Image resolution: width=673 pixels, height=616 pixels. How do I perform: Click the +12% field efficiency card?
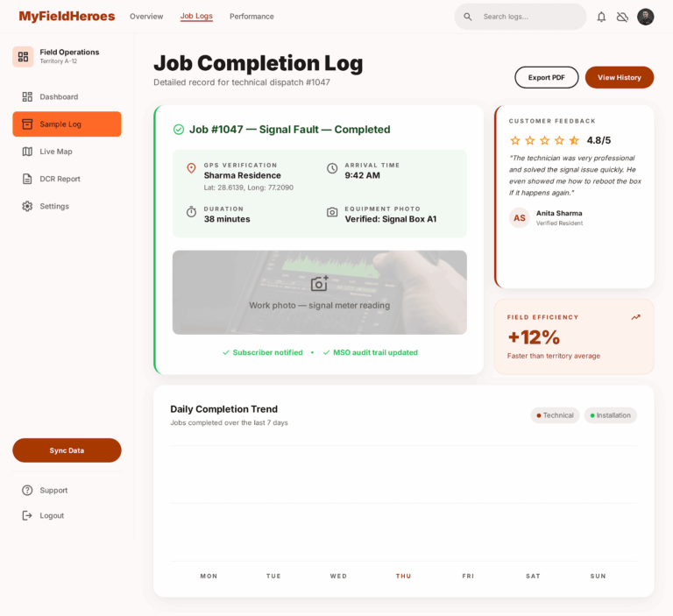574,337
